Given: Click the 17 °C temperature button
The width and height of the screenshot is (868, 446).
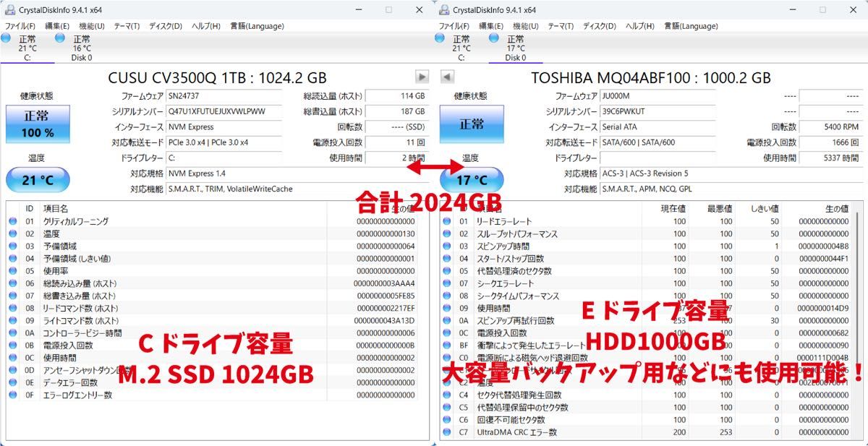Looking at the screenshot, I should click(x=472, y=179).
